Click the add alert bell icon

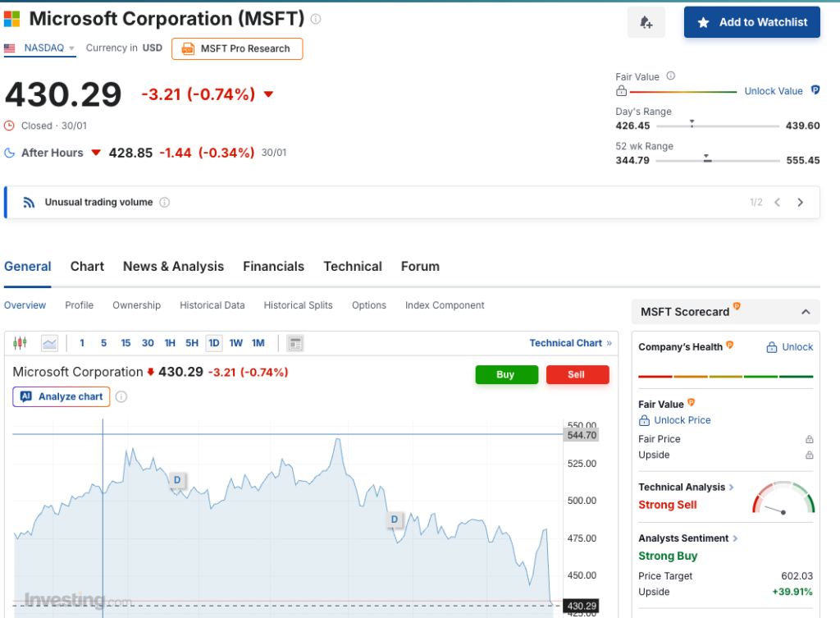(646, 23)
